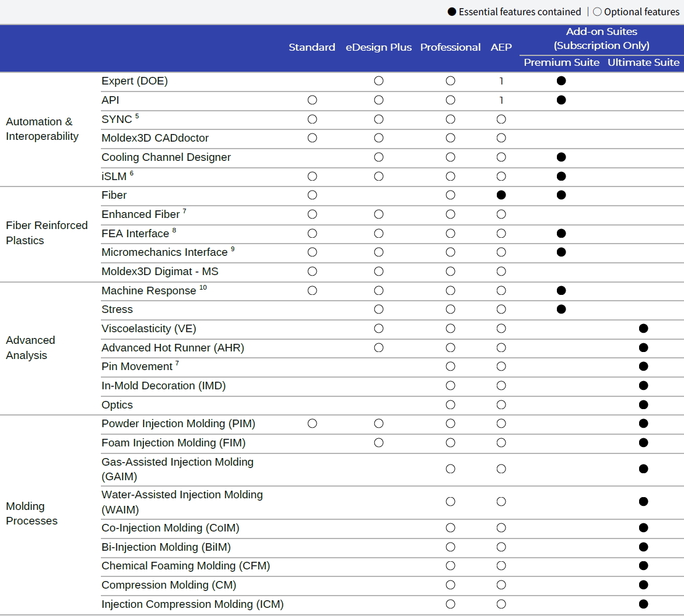Click the hollow circle in the Optional features legend

point(597,12)
